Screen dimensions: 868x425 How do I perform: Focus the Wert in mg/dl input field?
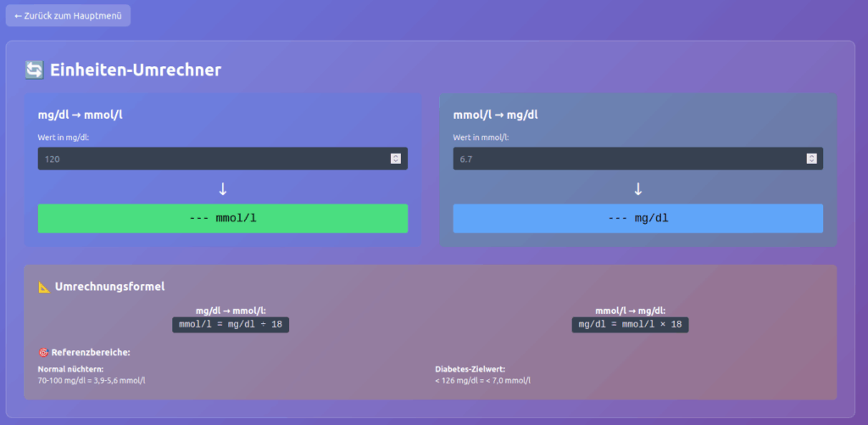click(212, 159)
